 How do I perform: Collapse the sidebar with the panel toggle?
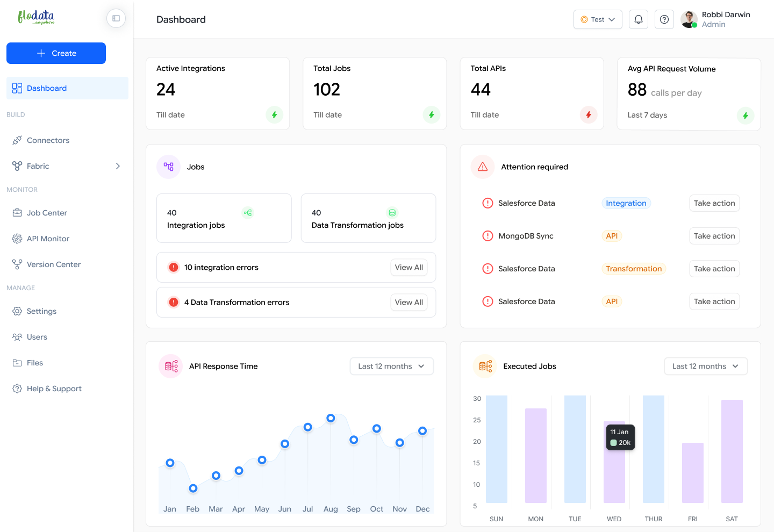[x=116, y=18]
